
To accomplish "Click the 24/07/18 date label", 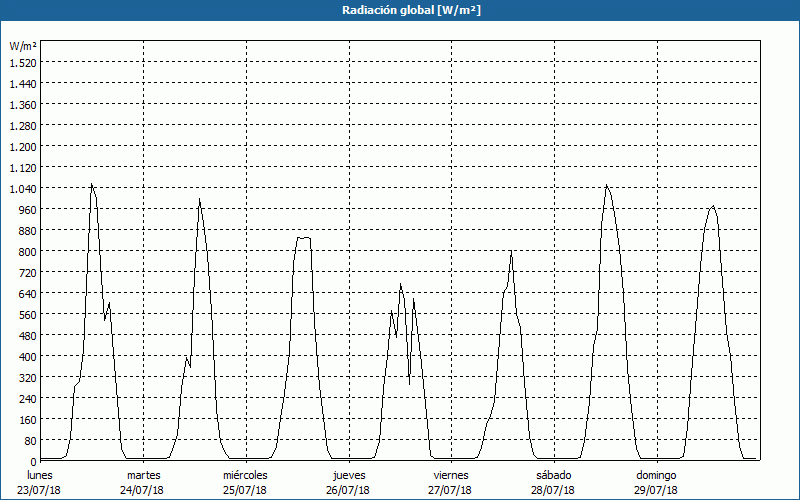I will 142,490.
